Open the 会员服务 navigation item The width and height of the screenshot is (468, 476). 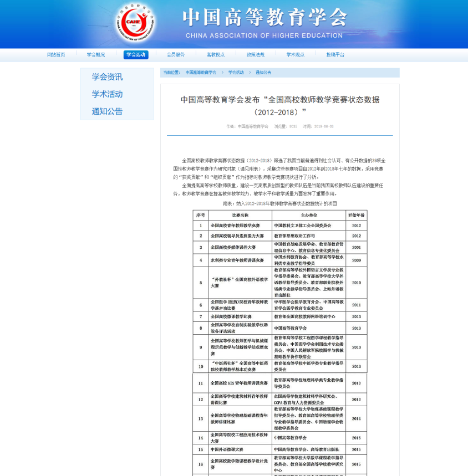[x=176, y=55]
